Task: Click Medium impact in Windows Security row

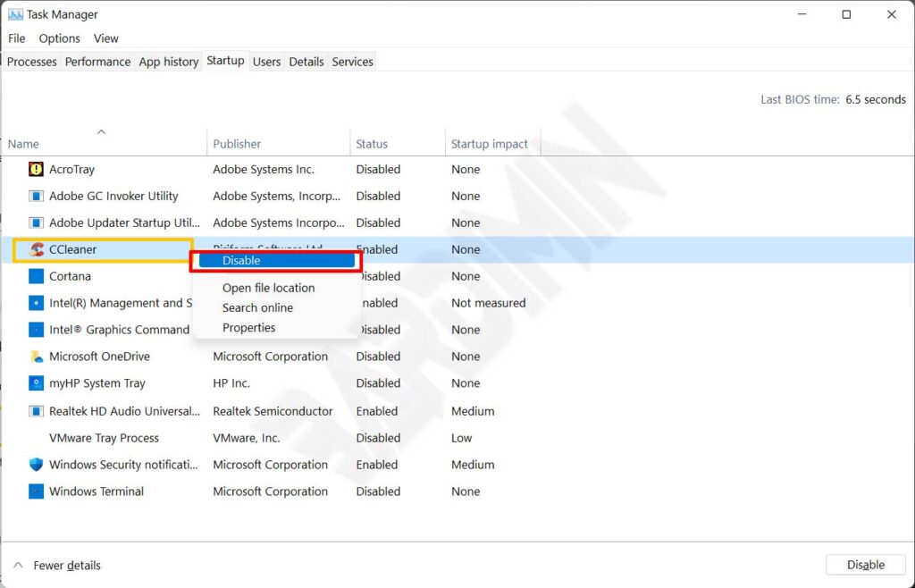Action: [473, 465]
